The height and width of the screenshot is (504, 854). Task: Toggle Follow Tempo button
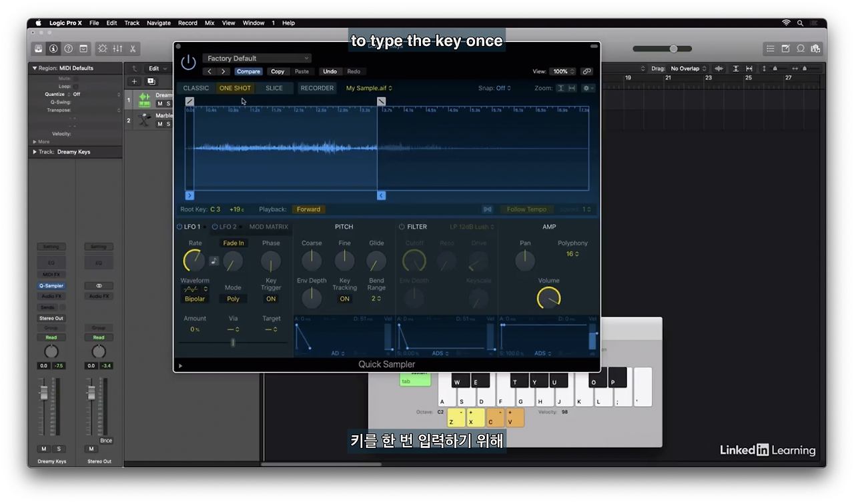[526, 209]
